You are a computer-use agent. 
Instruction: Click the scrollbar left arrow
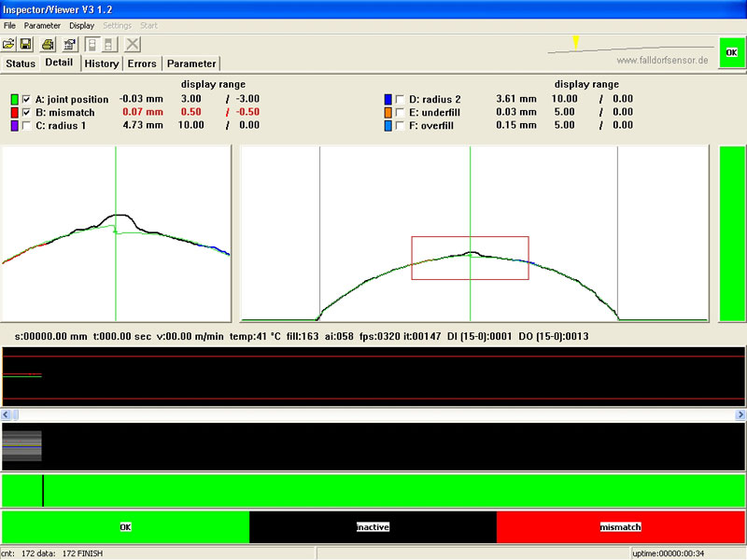6,414
